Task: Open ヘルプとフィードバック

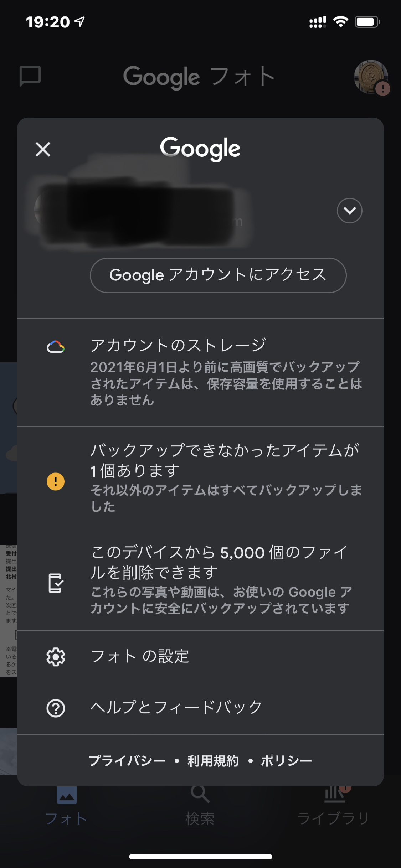Action: [176, 708]
